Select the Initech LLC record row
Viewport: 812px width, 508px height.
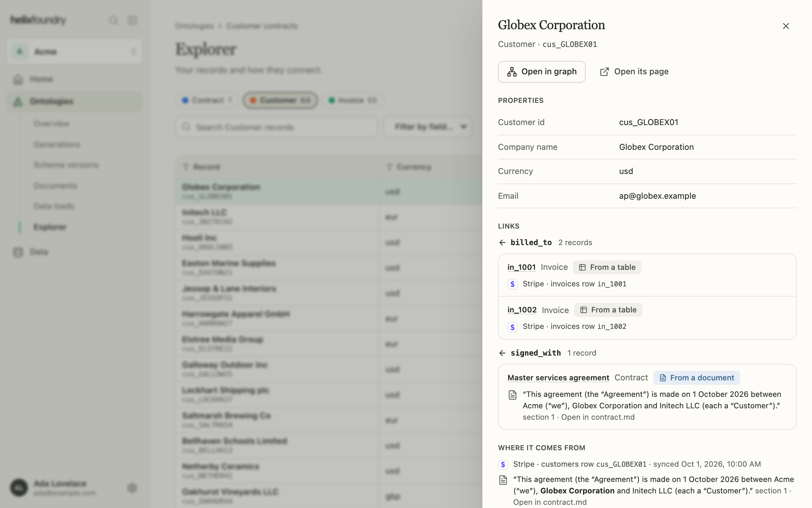click(x=329, y=217)
